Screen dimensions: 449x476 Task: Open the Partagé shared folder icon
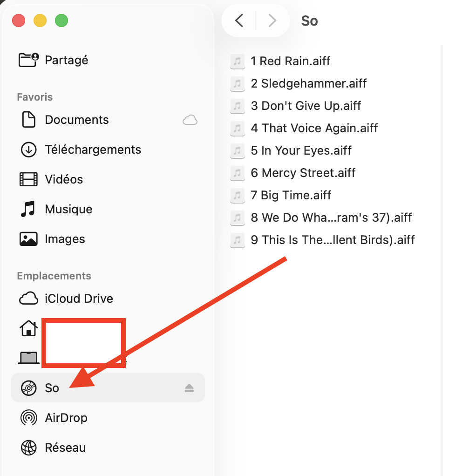pyautogui.click(x=29, y=60)
